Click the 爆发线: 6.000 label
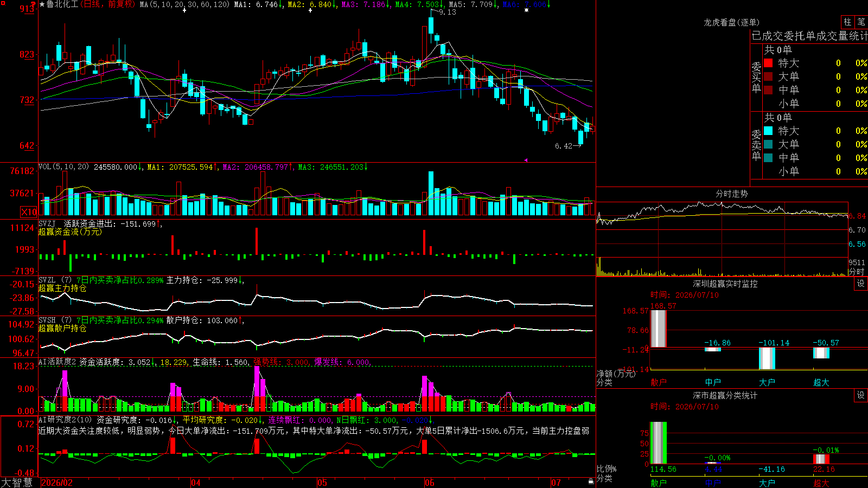868x488 pixels. (x=342, y=362)
